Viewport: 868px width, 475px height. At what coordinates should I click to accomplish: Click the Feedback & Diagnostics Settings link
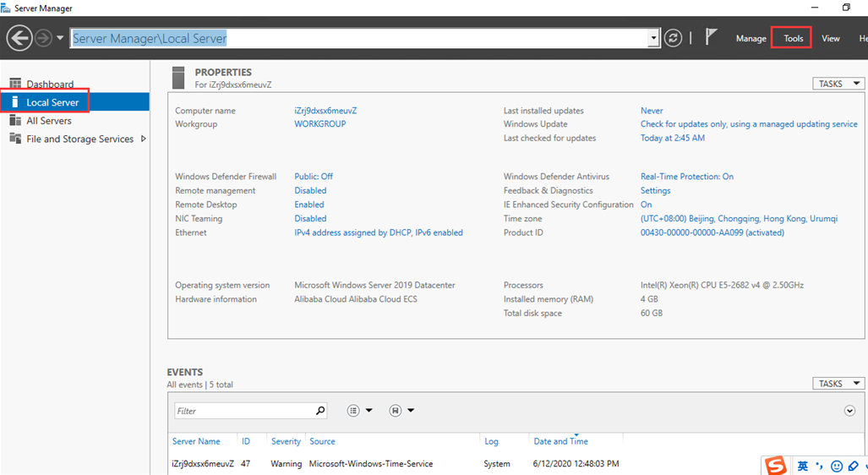[x=655, y=190]
